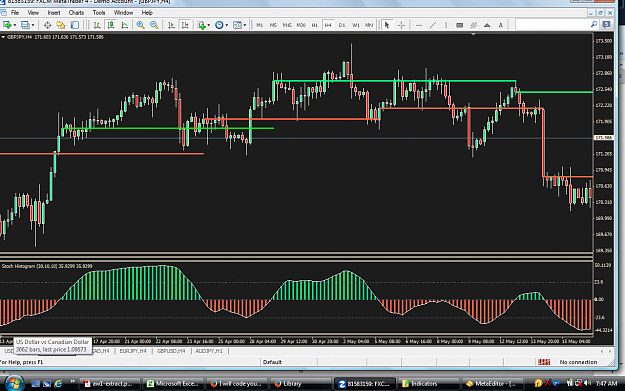The image size is (625, 391).
Task: Click the Zoom In magnifier
Action: pyautogui.click(x=141, y=25)
